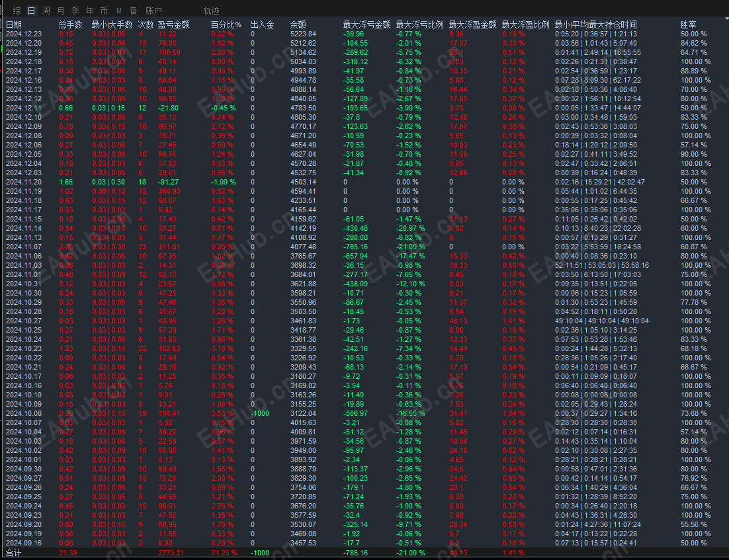The width and height of the screenshot is (729, 560).
Task: Click the profit amount 360.90
Action: [169, 192]
